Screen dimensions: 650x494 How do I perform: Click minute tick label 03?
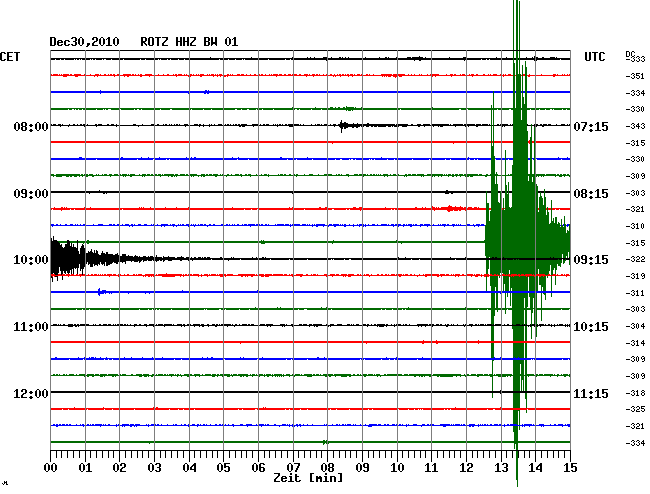154,468
